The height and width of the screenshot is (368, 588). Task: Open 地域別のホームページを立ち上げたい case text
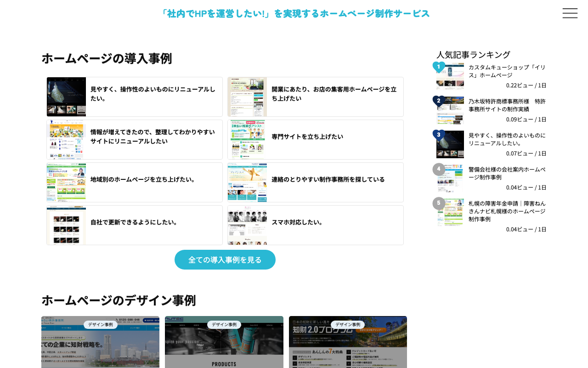point(143,179)
